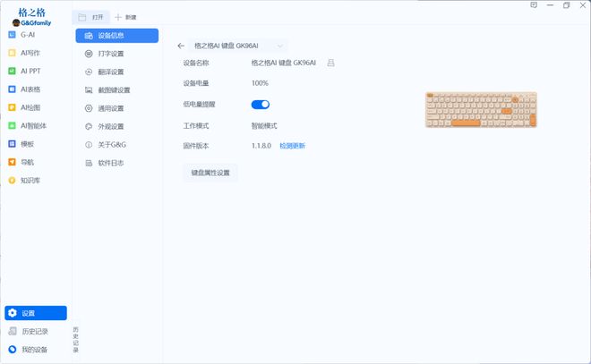The height and width of the screenshot is (364, 591).
Task: Open the 导航 navigation section
Action: click(x=28, y=162)
